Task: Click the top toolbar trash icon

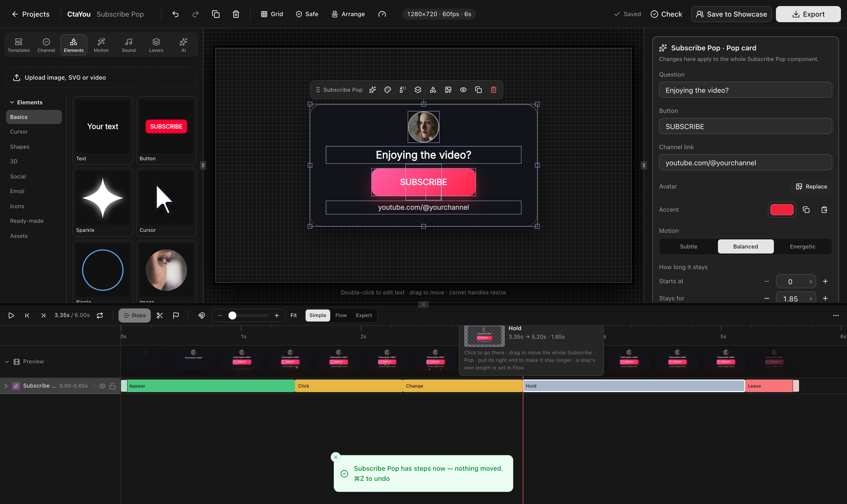Action: pos(236,14)
